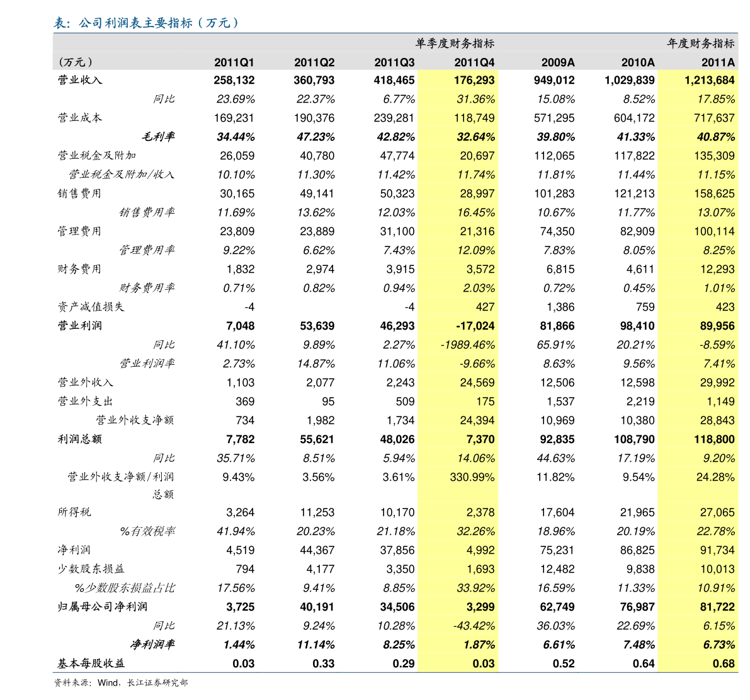Select the 2010A column header
Viewport: 750px width, 700px height.
click(638, 62)
